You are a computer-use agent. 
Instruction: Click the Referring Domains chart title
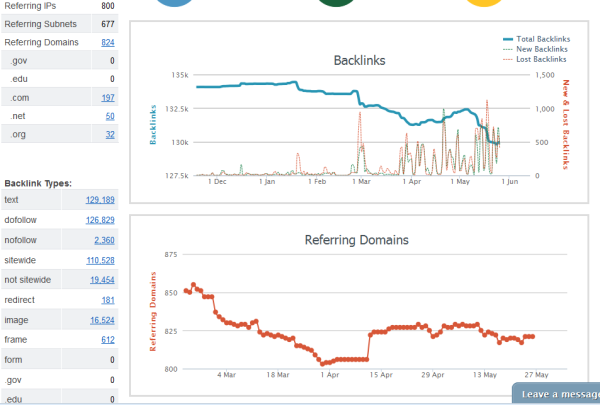click(x=356, y=240)
